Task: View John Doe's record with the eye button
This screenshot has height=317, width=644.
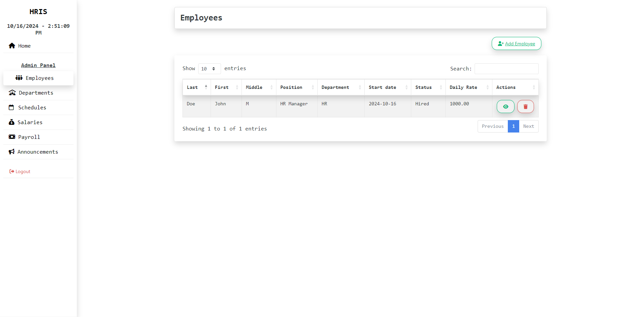Action: 505,106
